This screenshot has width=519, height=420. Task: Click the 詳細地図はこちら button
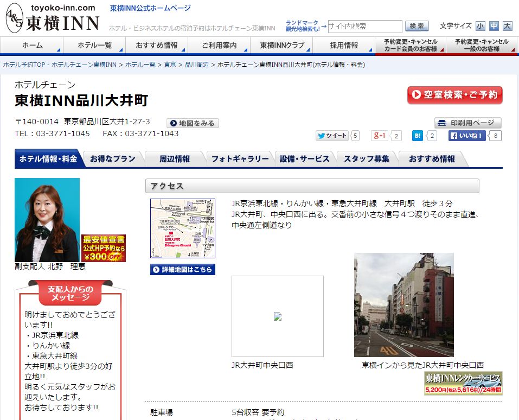tap(183, 270)
